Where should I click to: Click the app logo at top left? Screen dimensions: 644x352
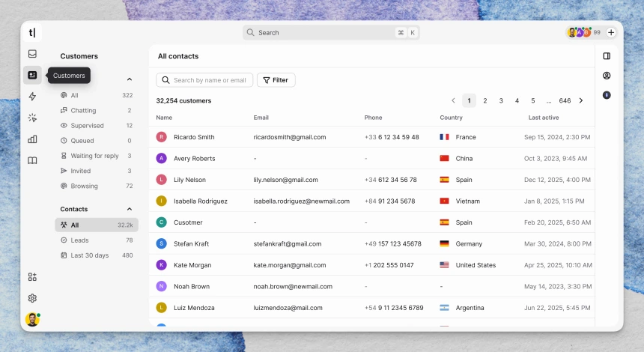tap(32, 32)
